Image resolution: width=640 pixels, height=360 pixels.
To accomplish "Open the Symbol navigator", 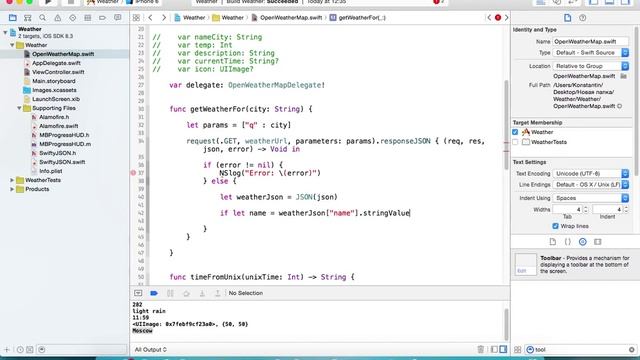I will [x=27, y=18].
